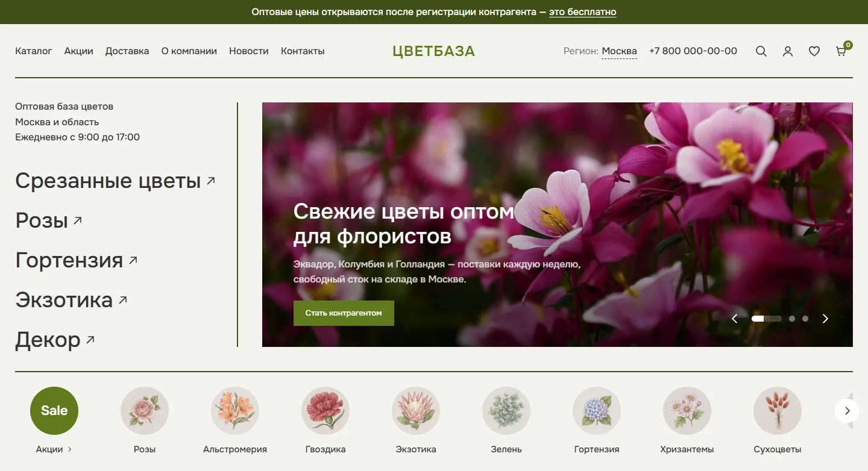Choose the Гортензия category icon
The width and height of the screenshot is (868, 471).
(597, 411)
